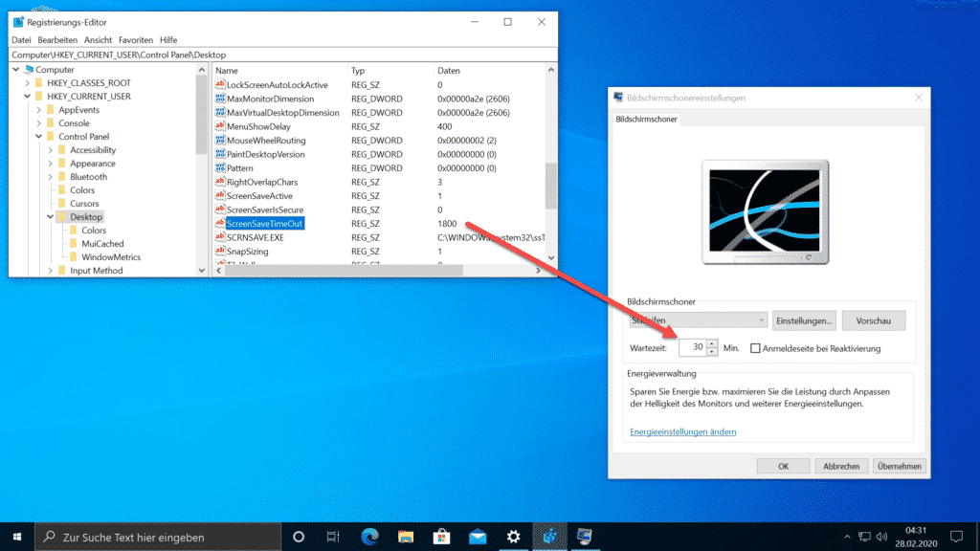Click the SnapSizing string value icon

click(x=219, y=252)
